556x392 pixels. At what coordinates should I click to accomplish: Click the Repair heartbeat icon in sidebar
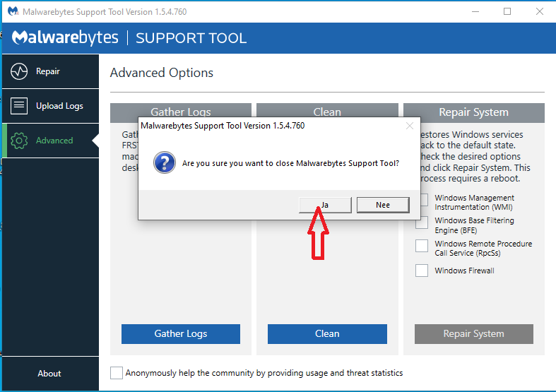click(x=19, y=71)
